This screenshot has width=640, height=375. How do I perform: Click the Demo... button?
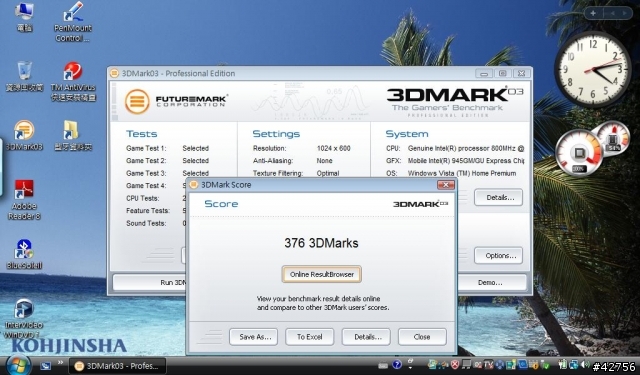click(490, 282)
